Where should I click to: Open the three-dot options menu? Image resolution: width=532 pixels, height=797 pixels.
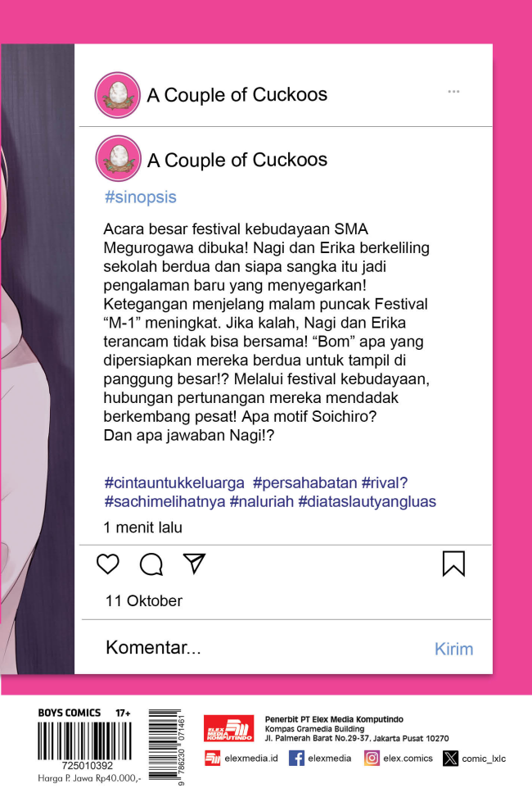coord(453,92)
